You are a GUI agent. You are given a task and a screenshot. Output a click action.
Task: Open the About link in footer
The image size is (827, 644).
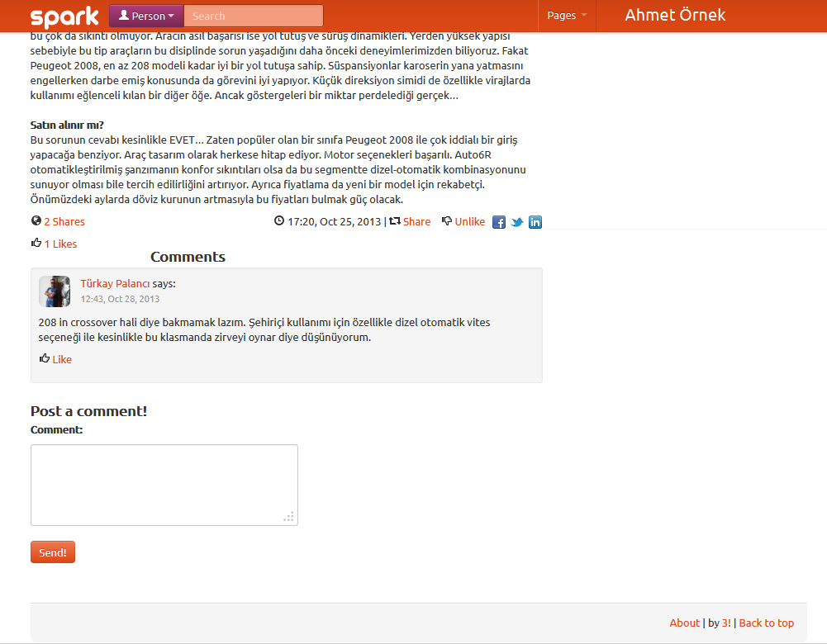coord(684,623)
